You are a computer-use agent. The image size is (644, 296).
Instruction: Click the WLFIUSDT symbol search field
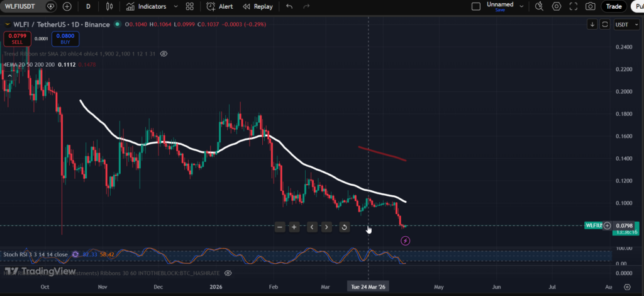[x=22, y=6]
